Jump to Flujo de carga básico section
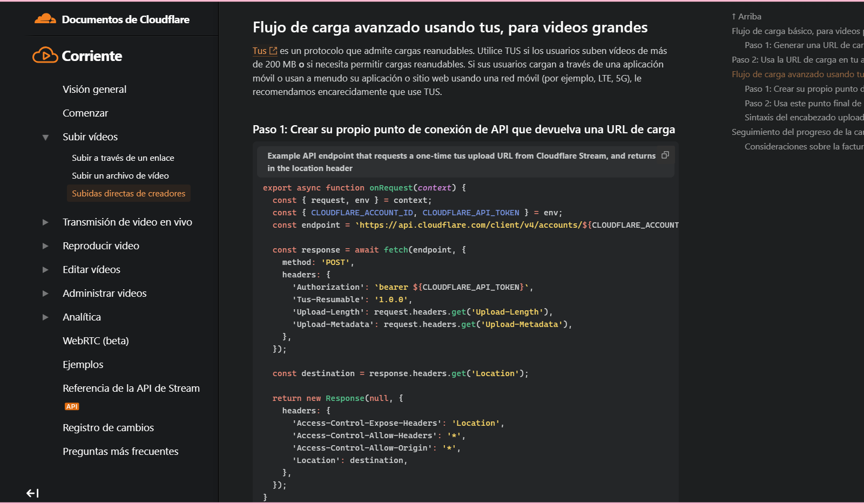 pos(798,31)
